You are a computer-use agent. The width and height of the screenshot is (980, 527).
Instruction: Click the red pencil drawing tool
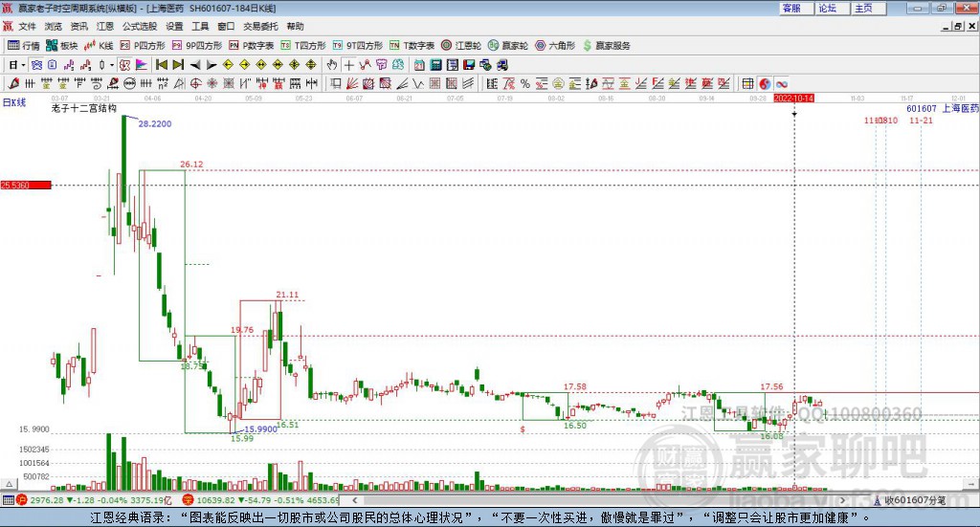[13, 83]
